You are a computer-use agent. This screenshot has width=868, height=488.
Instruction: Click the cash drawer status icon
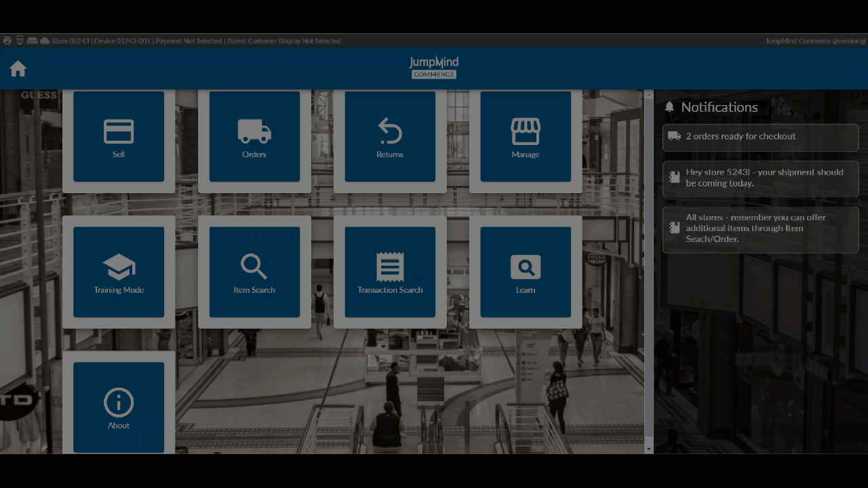(x=32, y=41)
